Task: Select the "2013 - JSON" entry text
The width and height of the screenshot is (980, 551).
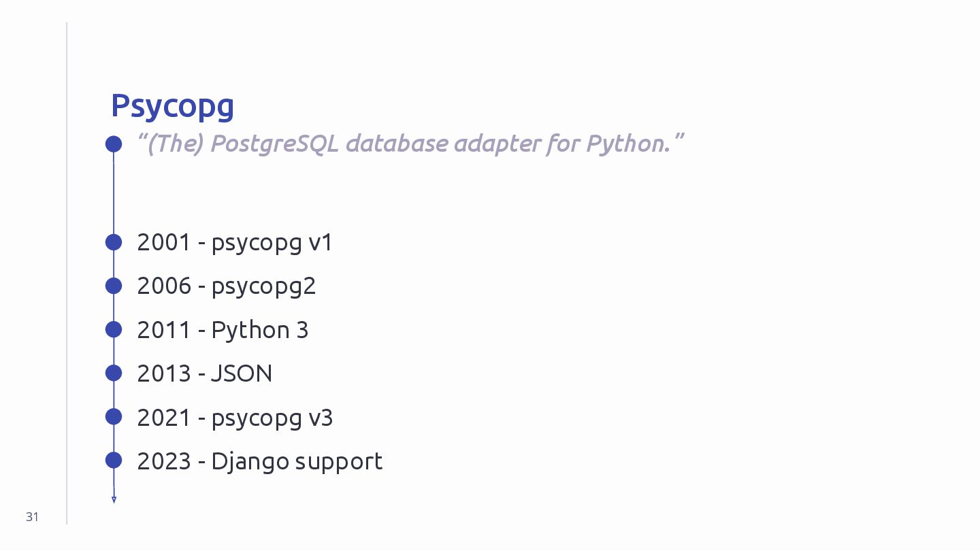Action: point(204,373)
